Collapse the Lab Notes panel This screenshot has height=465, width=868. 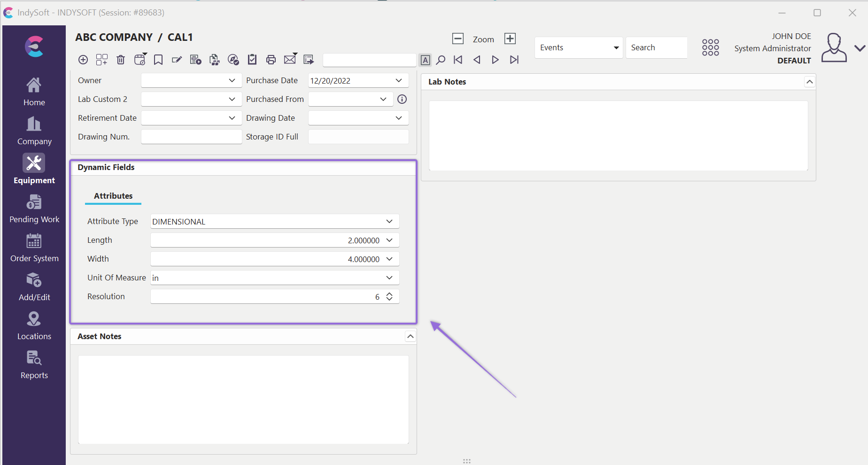coord(809,82)
